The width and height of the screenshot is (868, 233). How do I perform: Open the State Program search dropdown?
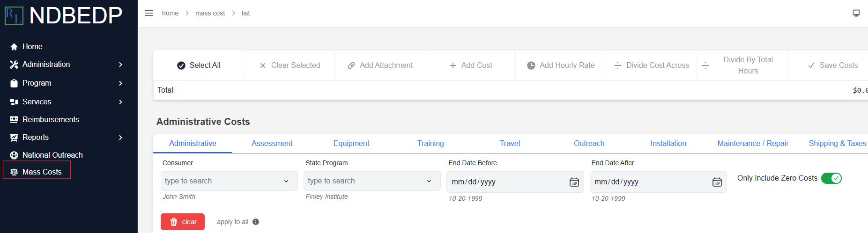pyautogui.click(x=372, y=181)
